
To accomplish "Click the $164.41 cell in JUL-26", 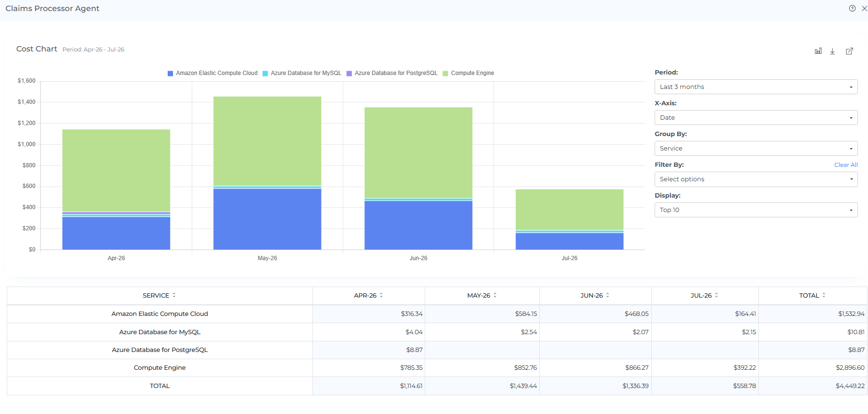I will tap(705, 314).
